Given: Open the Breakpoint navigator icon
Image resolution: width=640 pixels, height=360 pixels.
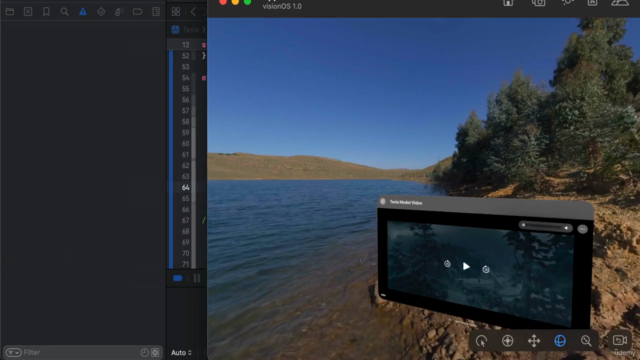Looking at the screenshot, I should pyautogui.click(x=138, y=11).
